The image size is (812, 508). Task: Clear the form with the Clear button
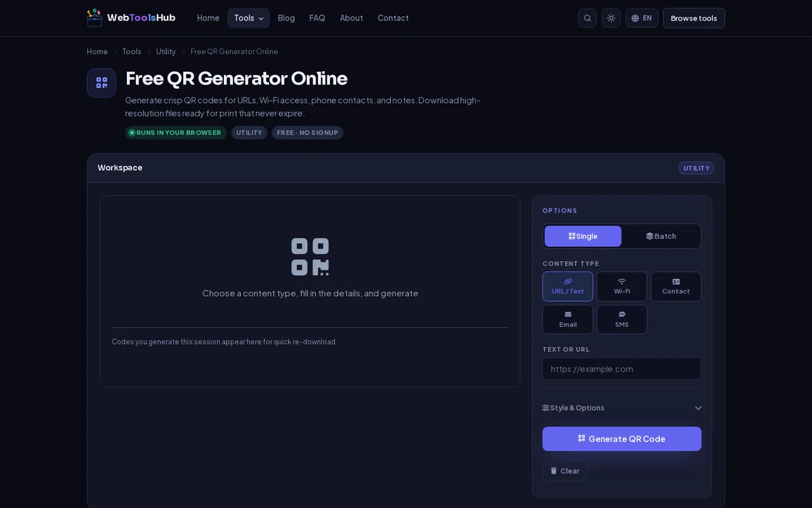coord(565,471)
